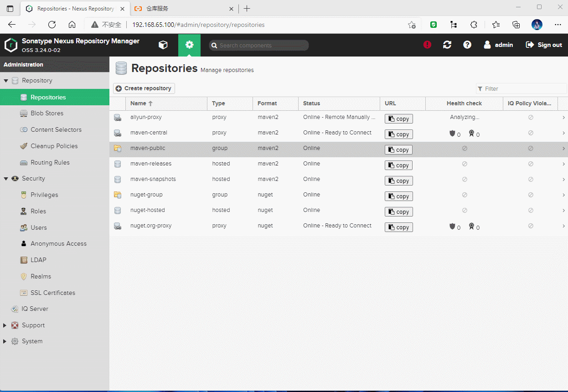The image size is (568, 392).
Task: Select the maven-snapshots repository name
Action: 153,179
